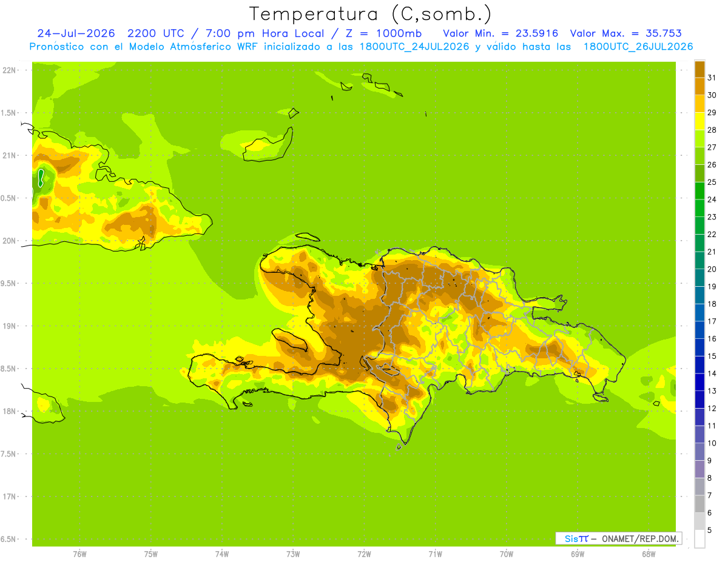Screen dimensions: 728x562
Task: Pick the green swatch between 23 and 24
Action: pyautogui.click(x=699, y=208)
